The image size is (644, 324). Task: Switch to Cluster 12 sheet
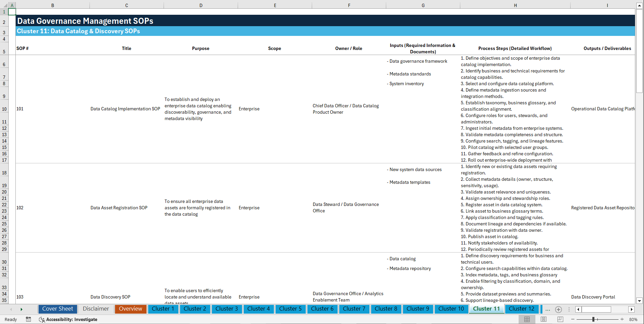522,309
